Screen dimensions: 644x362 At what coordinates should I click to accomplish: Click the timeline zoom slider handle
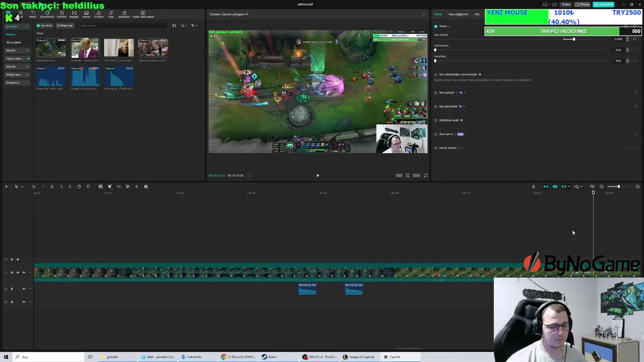click(618, 187)
